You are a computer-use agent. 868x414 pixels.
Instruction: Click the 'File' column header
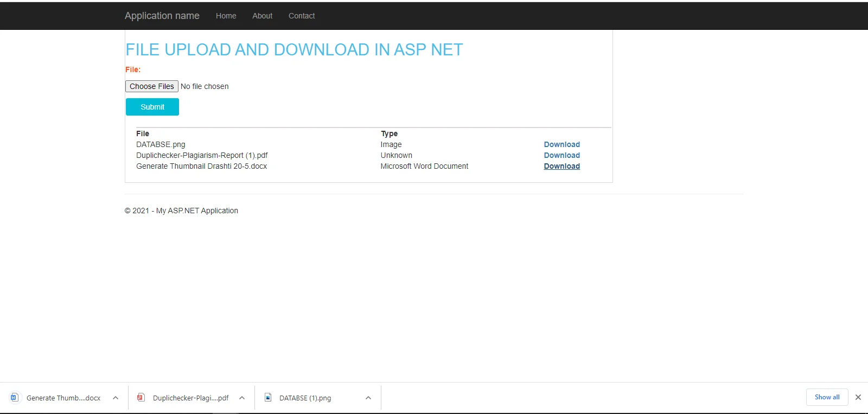coord(143,133)
